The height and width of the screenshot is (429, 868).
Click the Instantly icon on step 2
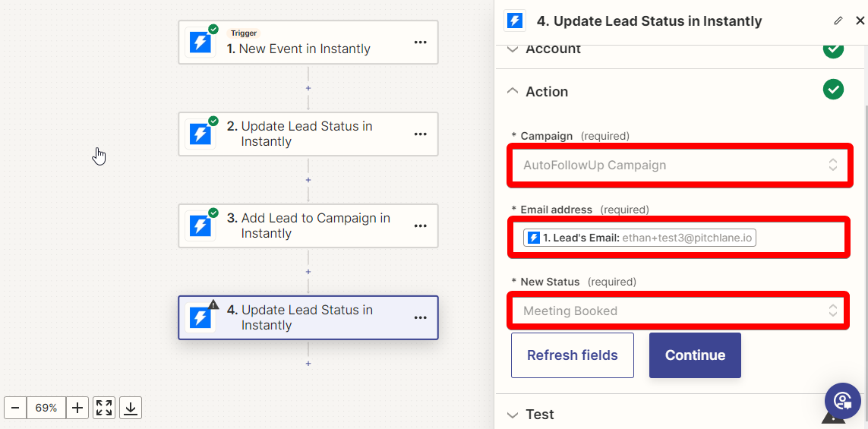click(x=200, y=134)
